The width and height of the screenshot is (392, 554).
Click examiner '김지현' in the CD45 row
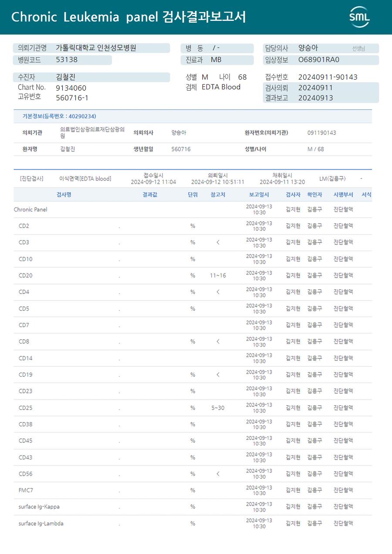point(293,441)
